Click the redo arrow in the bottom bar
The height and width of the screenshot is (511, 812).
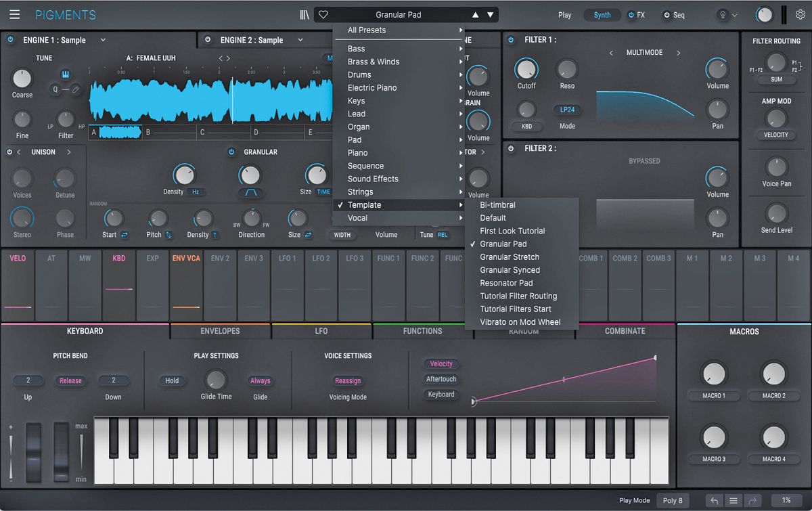tap(753, 501)
